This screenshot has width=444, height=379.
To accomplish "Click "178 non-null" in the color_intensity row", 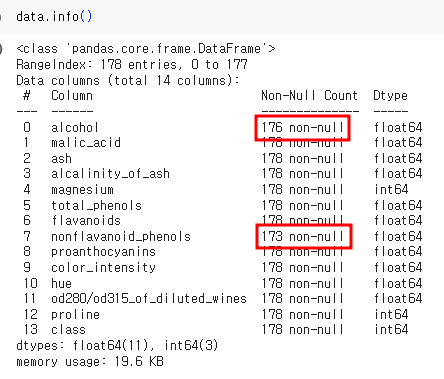I will click(x=302, y=268).
